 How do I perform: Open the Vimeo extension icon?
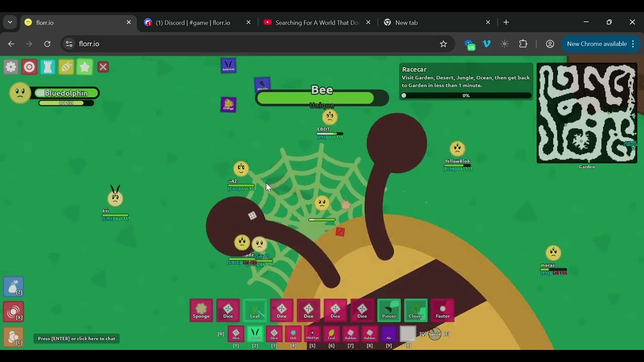(x=487, y=44)
